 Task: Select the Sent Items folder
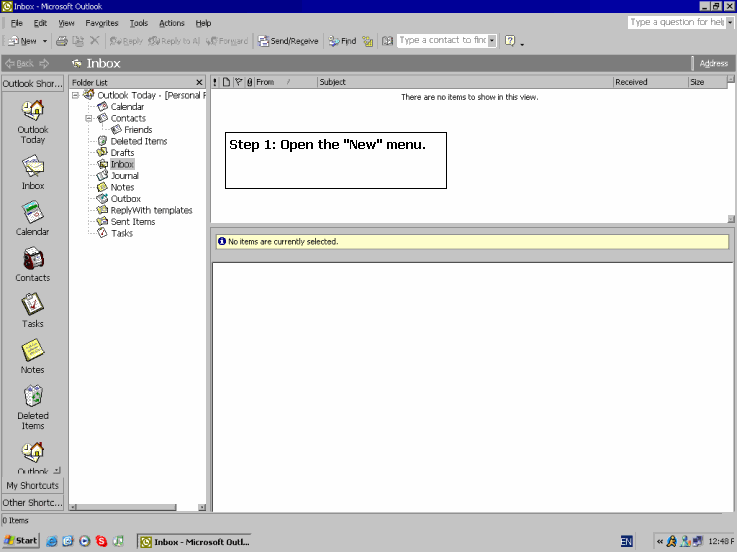(x=133, y=222)
